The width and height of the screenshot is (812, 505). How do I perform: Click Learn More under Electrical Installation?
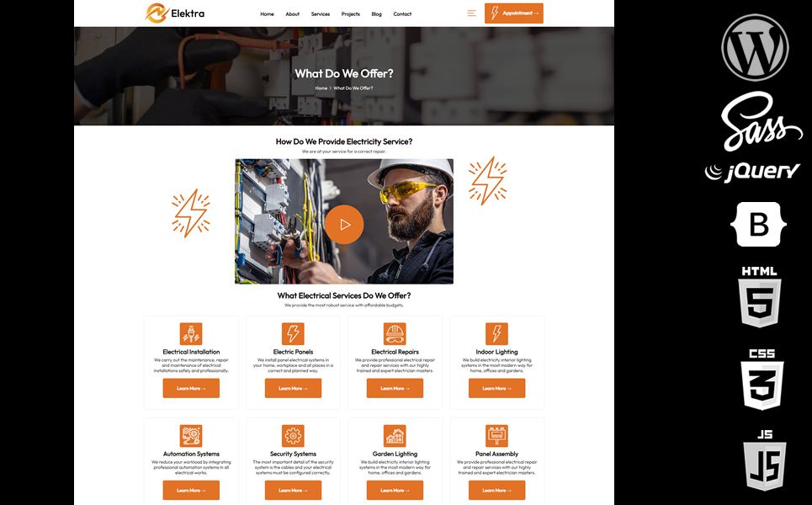191,388
